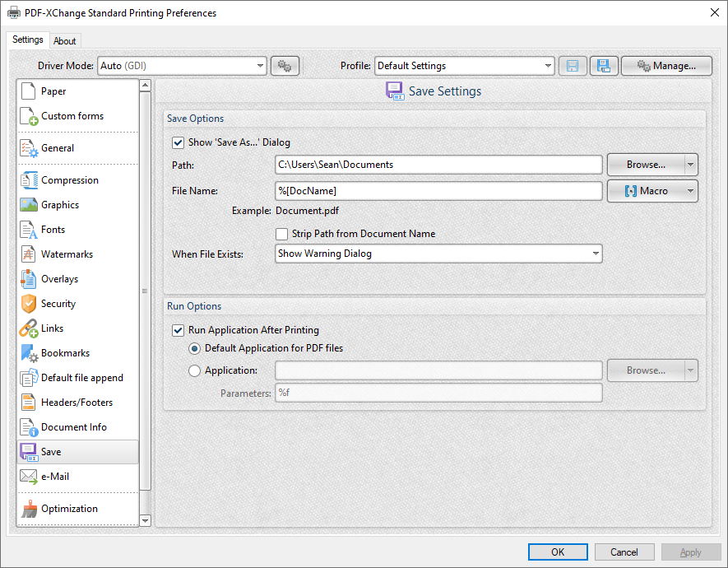Open the Headers/Footers page icon
The image size is (728, 568).
29,403
